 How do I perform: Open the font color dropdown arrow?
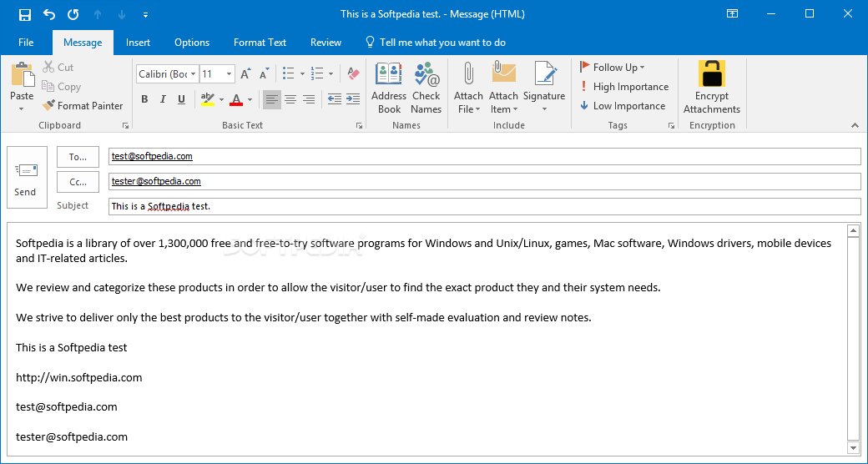tap(250, 99)
